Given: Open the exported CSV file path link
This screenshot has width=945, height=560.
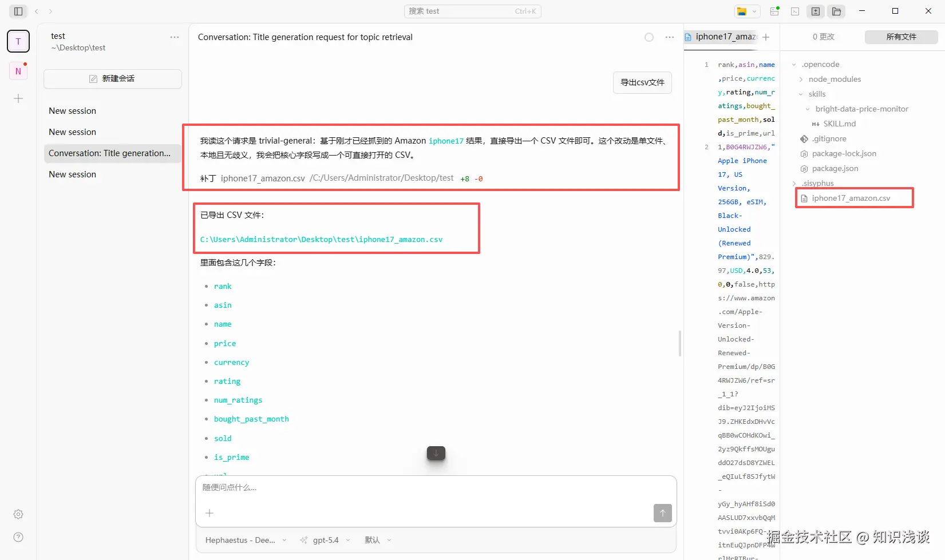Looking at the screenshot, I should (x=321, y=240).
